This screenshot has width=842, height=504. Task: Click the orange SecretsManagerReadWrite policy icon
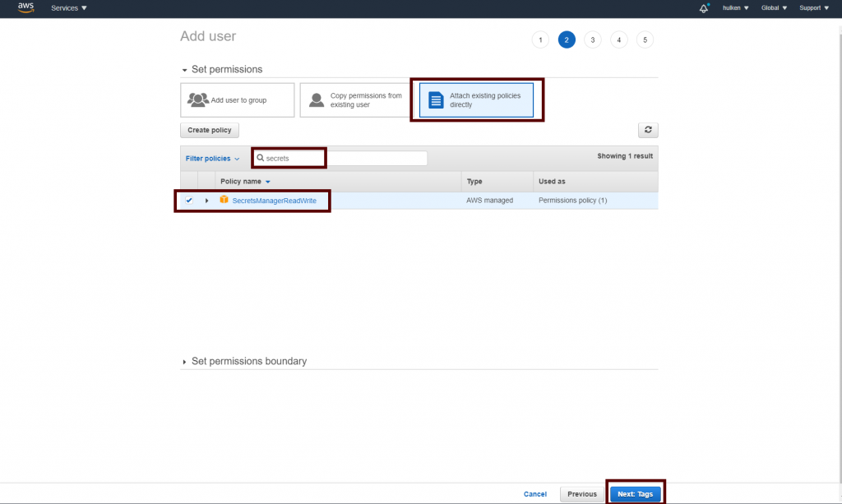224,200
